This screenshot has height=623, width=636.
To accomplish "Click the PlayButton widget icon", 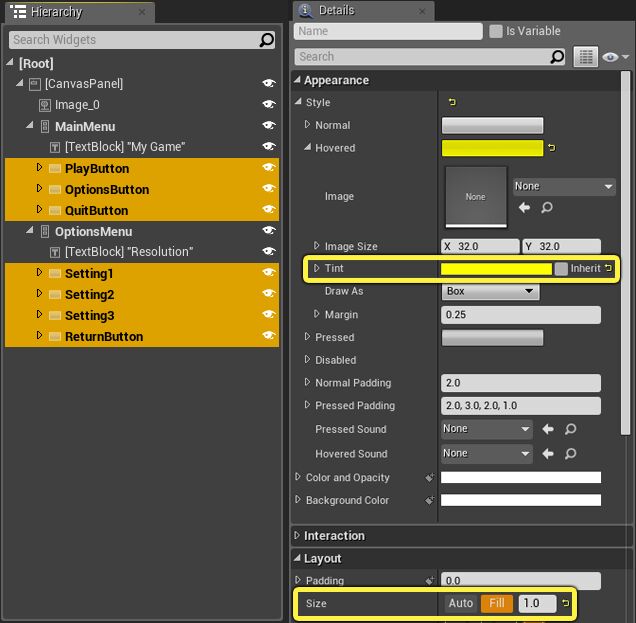I will (55, 168).
